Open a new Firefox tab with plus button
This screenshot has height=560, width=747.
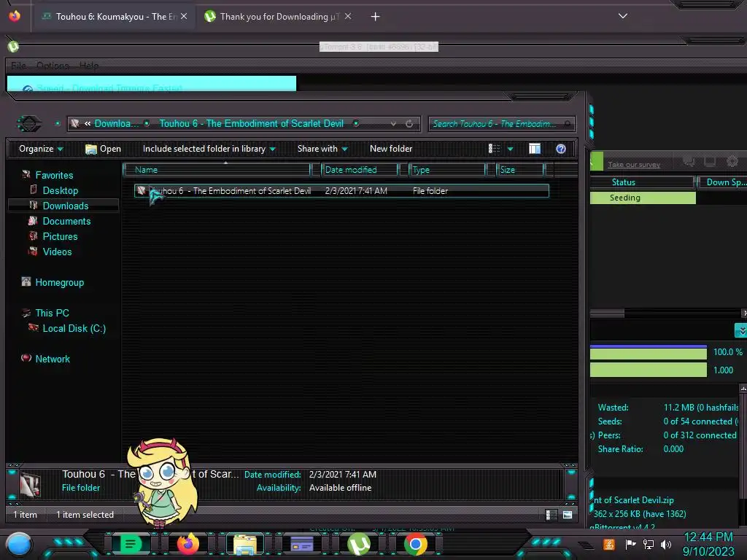(376, 17)
